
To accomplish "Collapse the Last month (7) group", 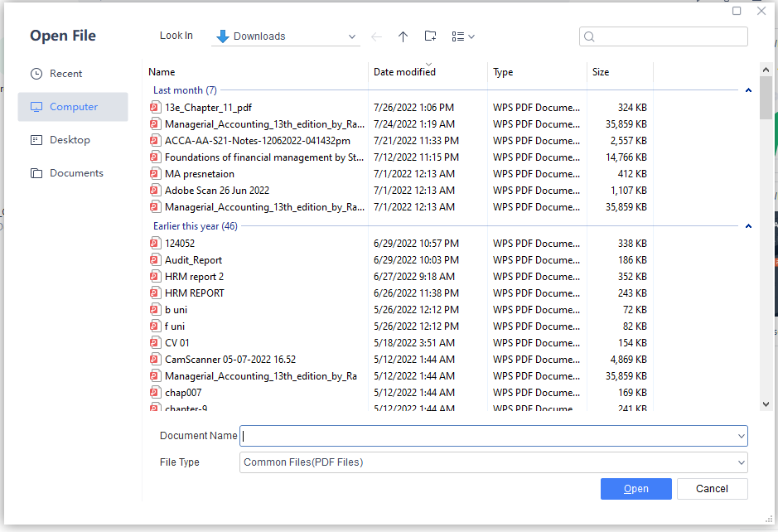I will tap(748, 89).
